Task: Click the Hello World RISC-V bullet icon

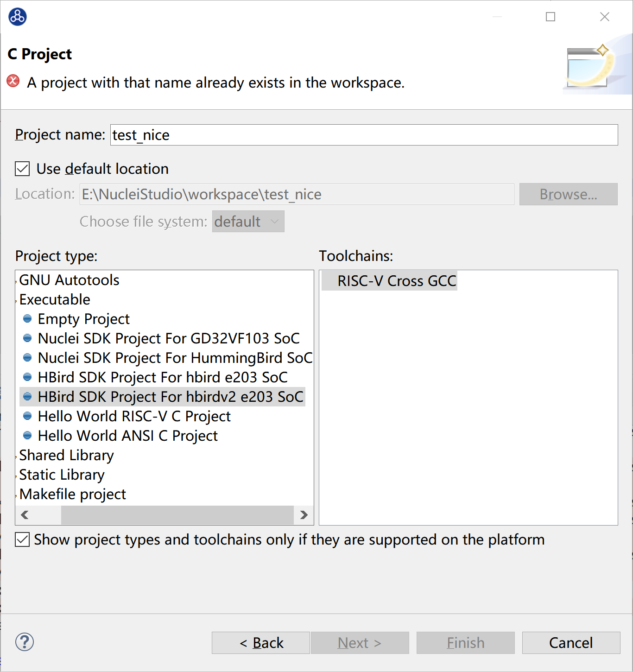Action: 27,416
